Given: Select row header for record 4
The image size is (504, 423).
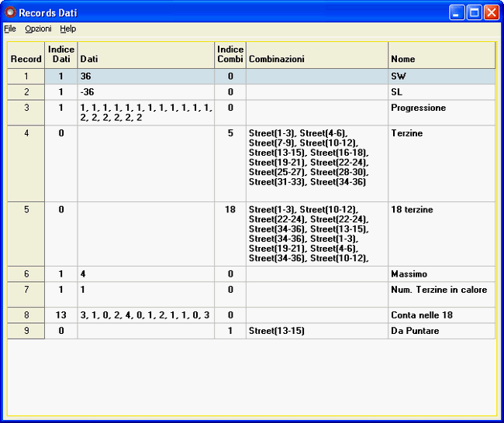Looking at the screenshot, I should (x=26, y=163).
